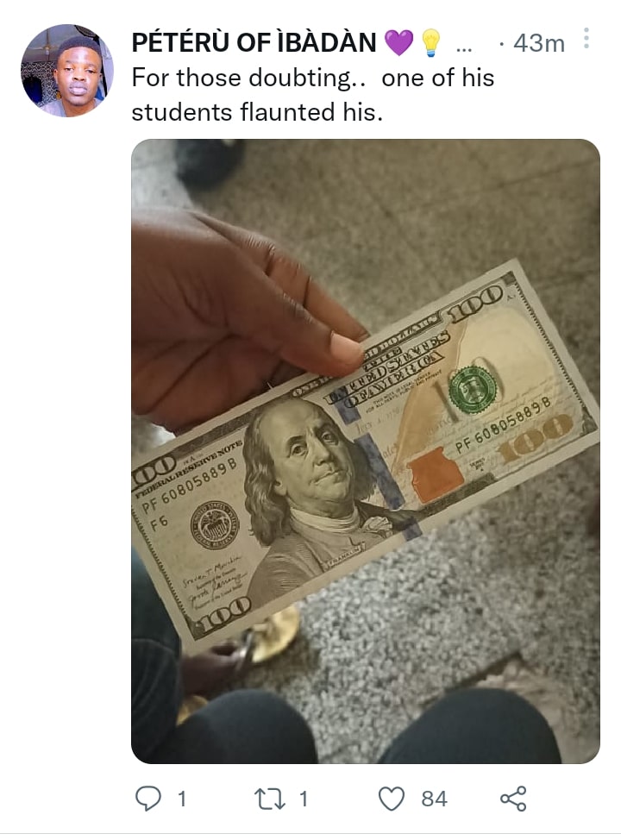Tap the reply count number 1
621x840 pixels.
(x=182, y=799)
